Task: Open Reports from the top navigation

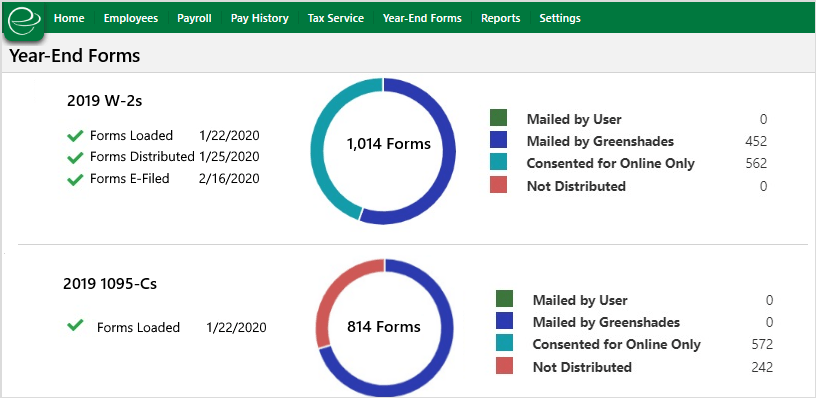Action: point(501,18)
